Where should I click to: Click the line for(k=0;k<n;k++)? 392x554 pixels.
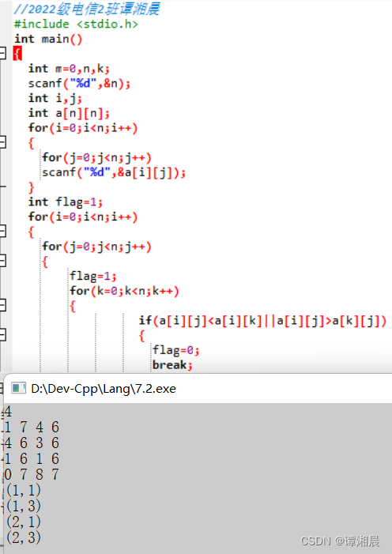124,291
